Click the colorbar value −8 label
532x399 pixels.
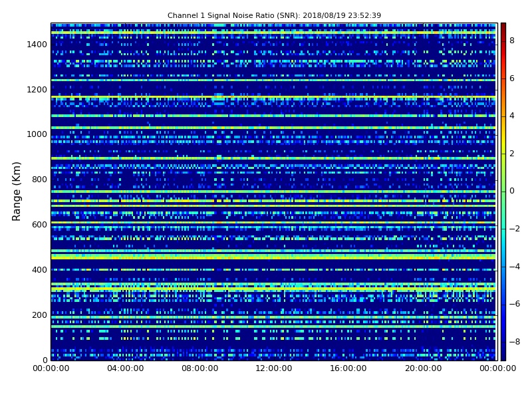click(x=515, y=342)
